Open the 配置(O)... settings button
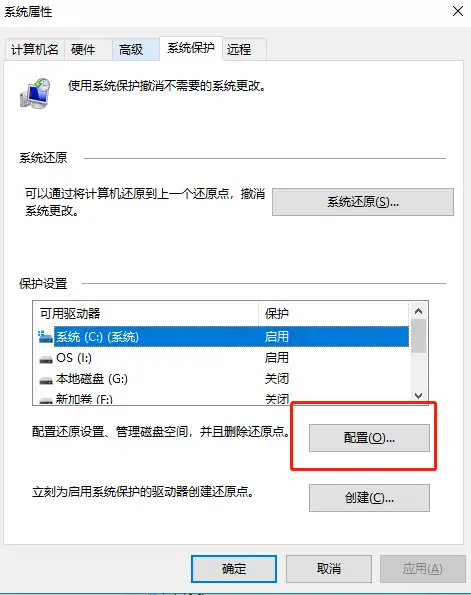The image size is (471, 595). tap(369, 438)
